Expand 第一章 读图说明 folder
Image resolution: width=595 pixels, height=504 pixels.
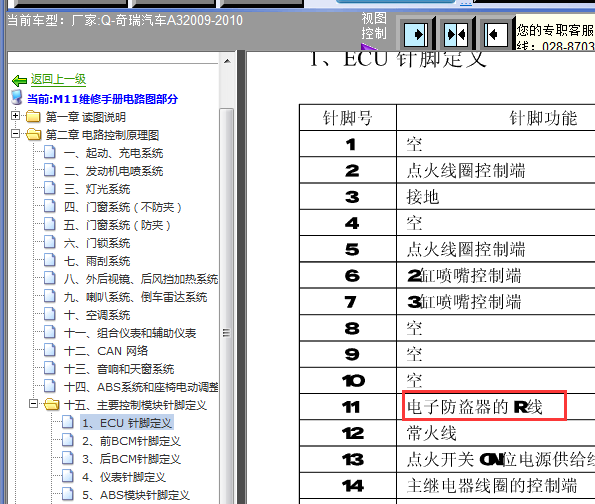(x=15, y=116)
